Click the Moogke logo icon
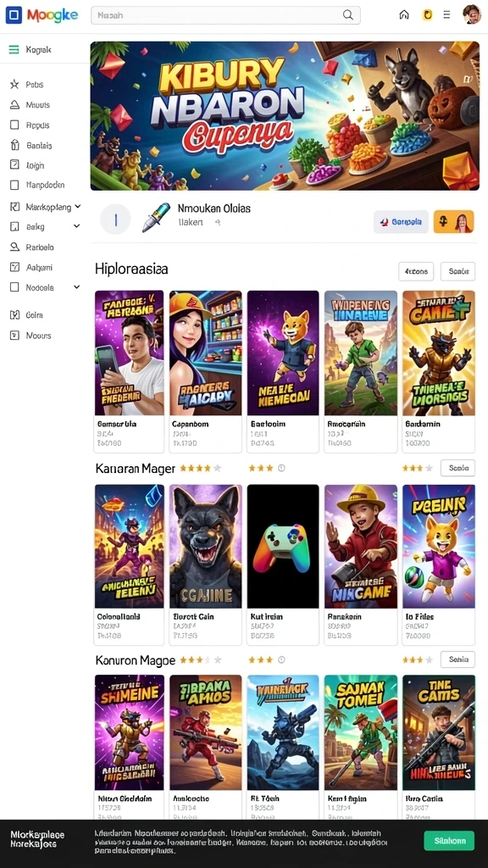 tap(14, 15)
